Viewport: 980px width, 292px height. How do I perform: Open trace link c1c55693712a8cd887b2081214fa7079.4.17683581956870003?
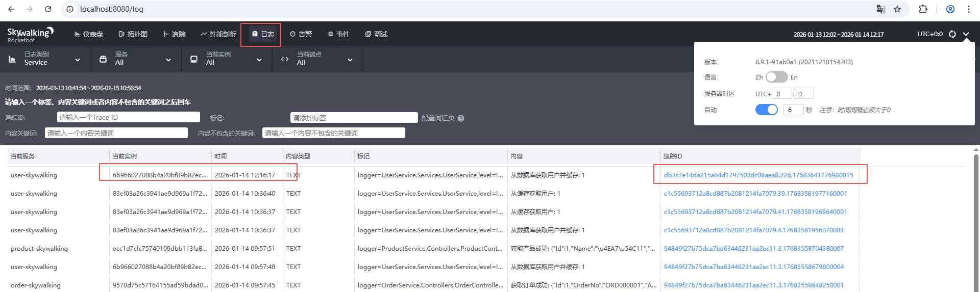point(753,230)
